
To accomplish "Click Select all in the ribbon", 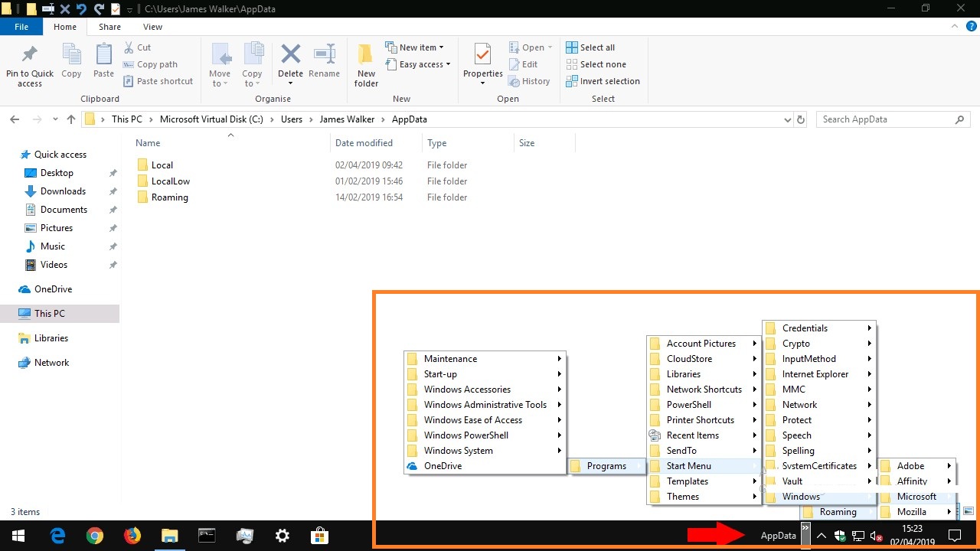I will (x=590, y=47).
